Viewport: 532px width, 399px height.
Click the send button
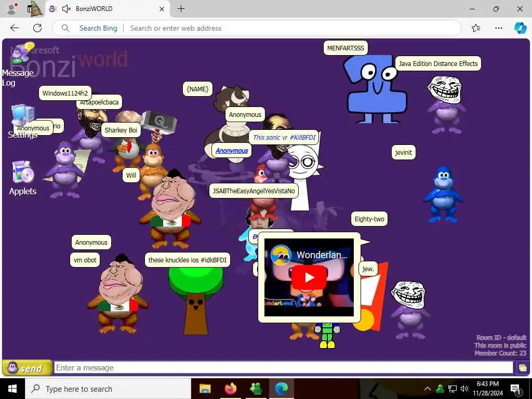pyautogui.click(x=27, y=368)
